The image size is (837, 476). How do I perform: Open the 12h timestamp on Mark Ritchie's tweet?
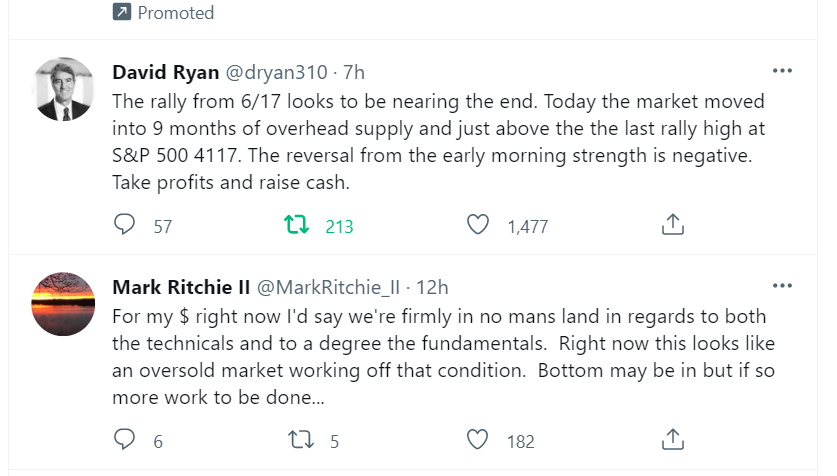pyautogui.click(x=432, y=287)
